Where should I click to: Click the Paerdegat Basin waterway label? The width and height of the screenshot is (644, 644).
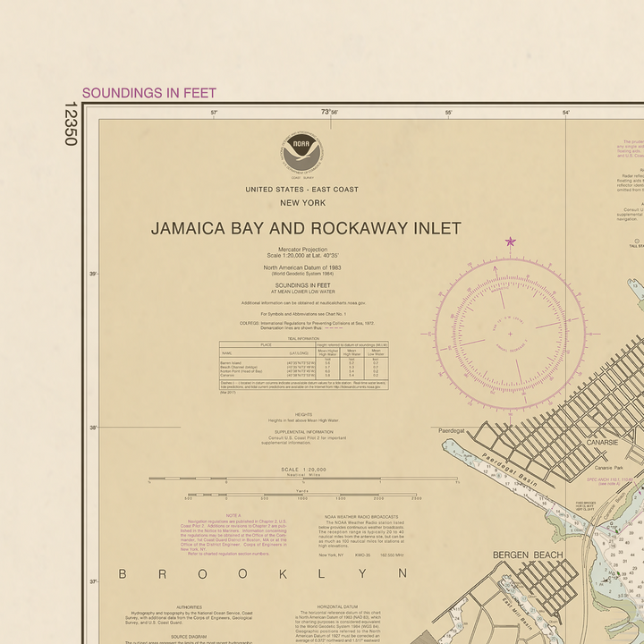coord(509,470)
